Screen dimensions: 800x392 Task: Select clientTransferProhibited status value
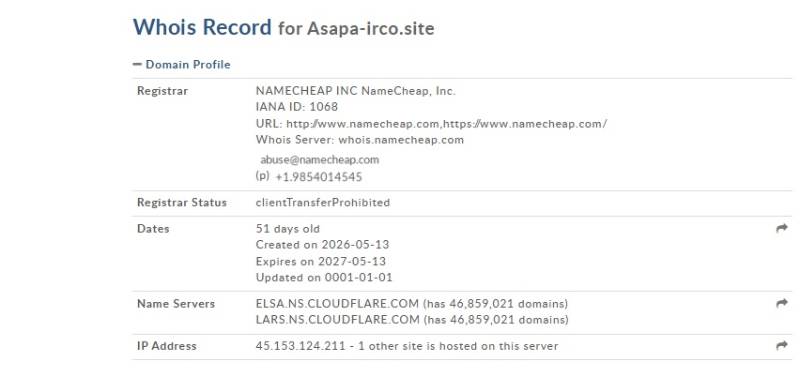click(x=322, y=203)
